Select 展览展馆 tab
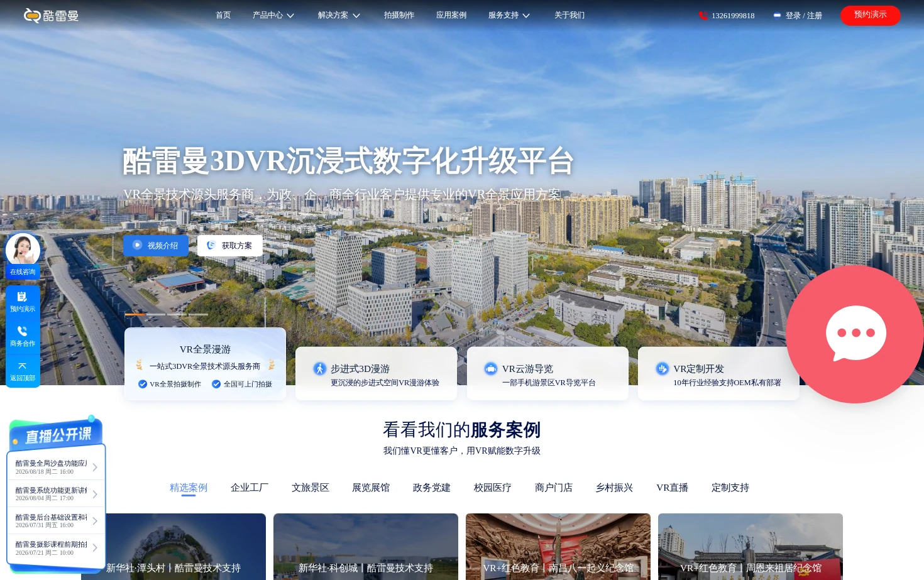Image resolution: width=924 pixels, height=580 pixels. pyautogui.click(x=371, y=488)
